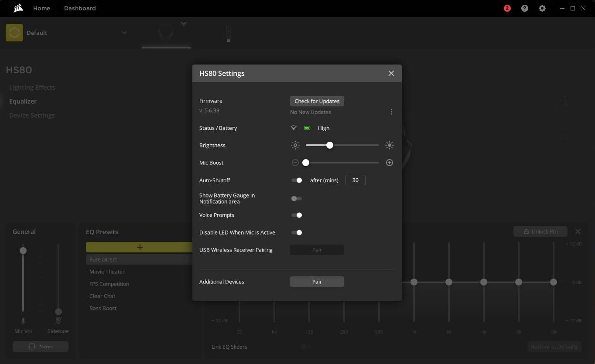Screen dimensions: 595x364
Task: Click the 2k EQ band slider handle
Action: point(449,282)
